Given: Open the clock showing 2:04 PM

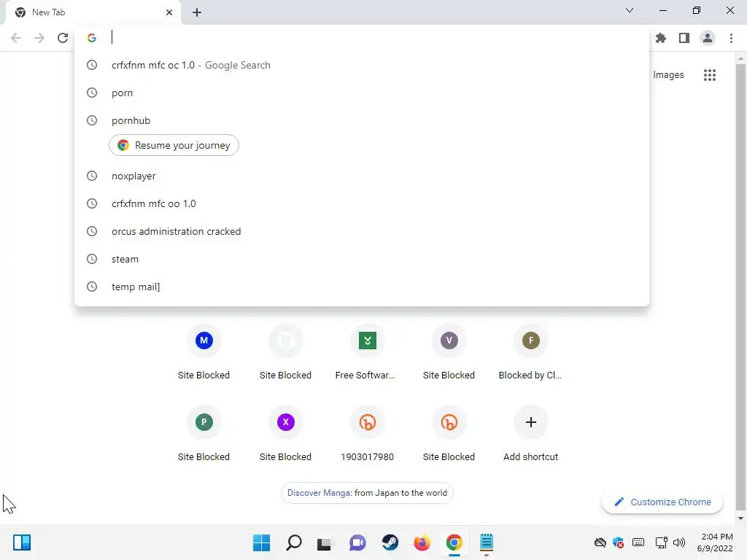Looking at the screenshot, I should pos(715,542).
